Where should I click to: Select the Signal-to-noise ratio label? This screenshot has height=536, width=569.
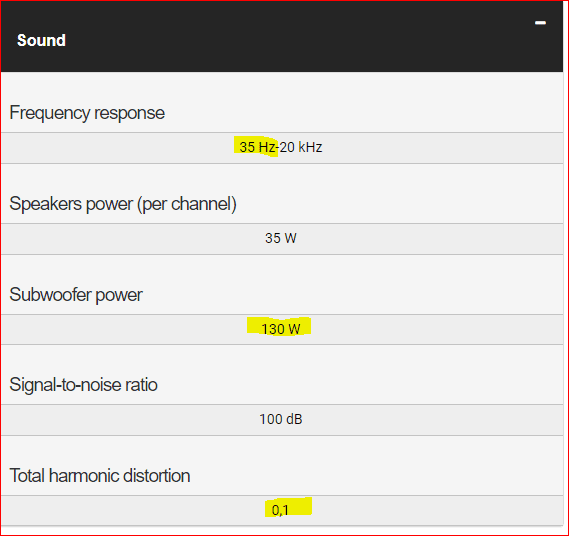pyautogui.click(x=83, y=385)
